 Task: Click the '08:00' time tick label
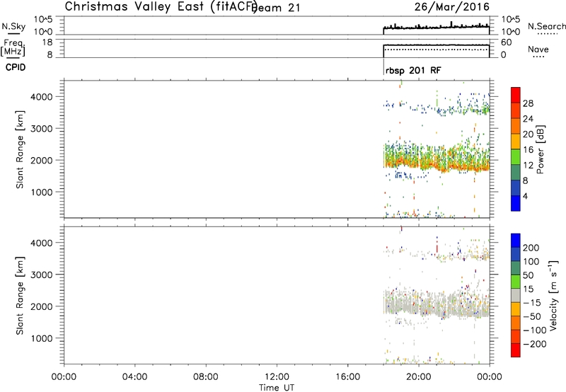point(206,377)
